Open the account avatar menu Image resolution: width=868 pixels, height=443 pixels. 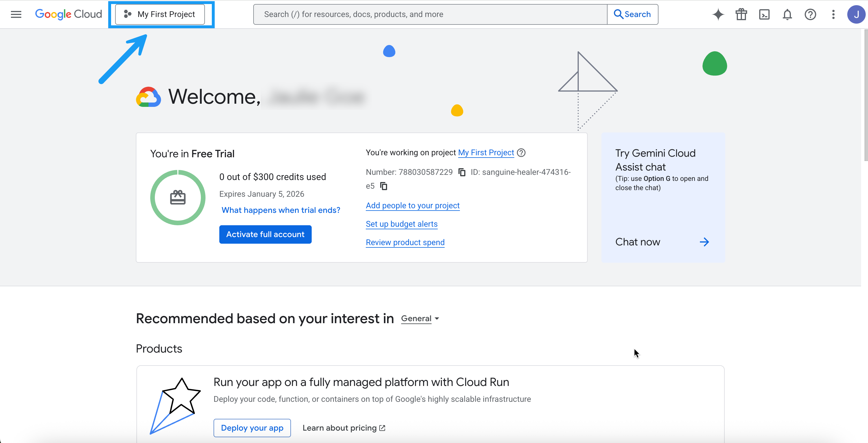tap(856, 14)
